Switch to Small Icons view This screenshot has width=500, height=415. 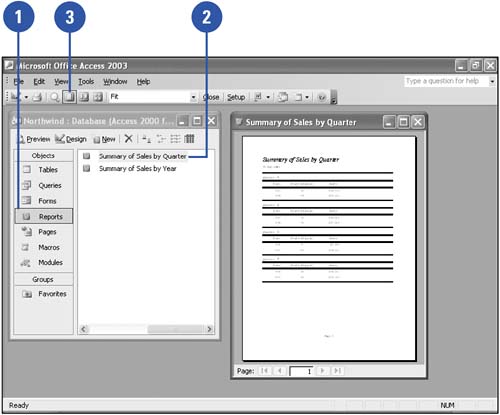tap(161, 139)
